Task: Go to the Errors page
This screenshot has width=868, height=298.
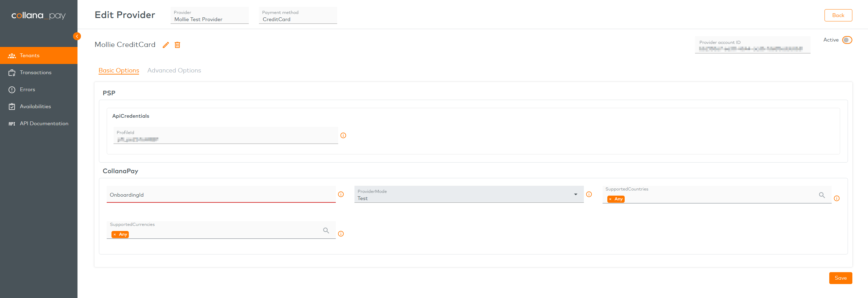Action: click(x=39, y=89)
